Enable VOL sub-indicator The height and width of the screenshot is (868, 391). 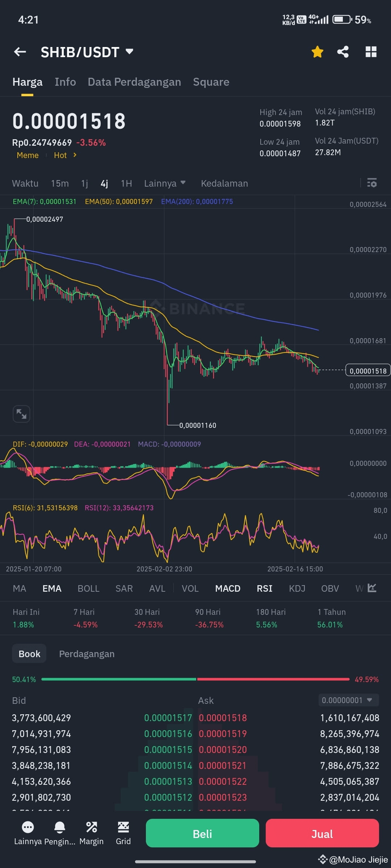190,588
